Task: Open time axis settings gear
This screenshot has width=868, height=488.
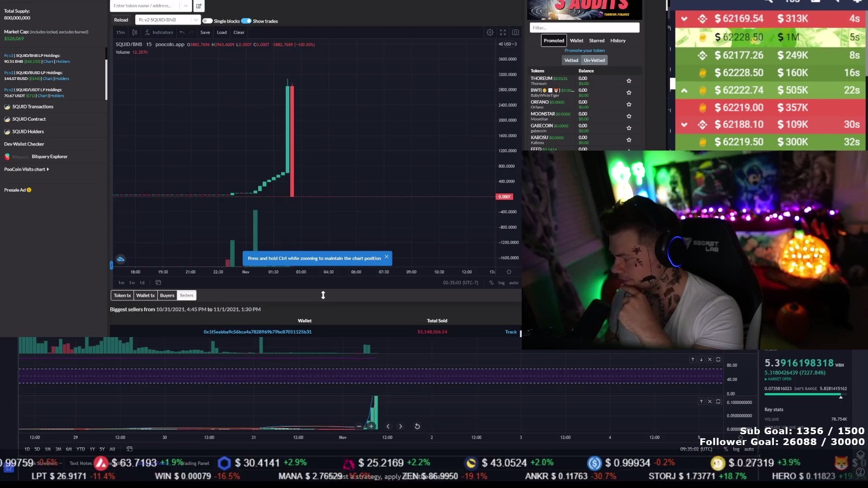Action: click(x=509, y=272)
